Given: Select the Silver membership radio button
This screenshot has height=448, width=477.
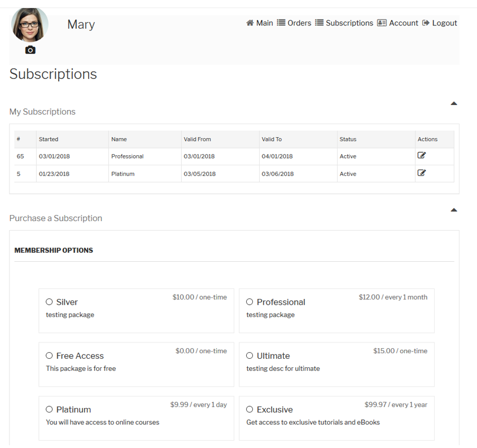Looking at the screenshot, I should [49, 302].
